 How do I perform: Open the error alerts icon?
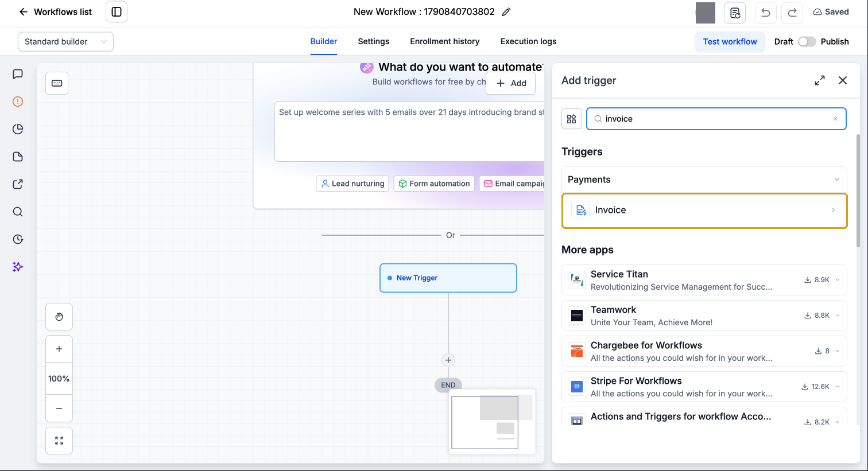(18, 102)
